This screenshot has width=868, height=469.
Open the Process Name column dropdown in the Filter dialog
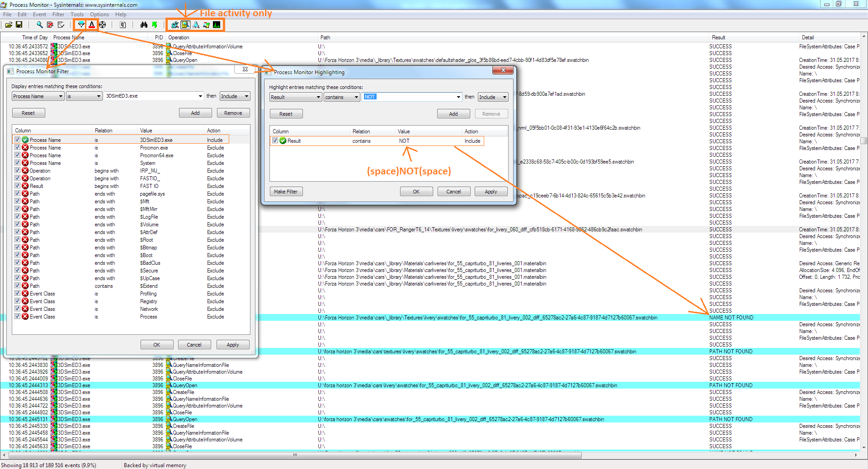click(x=61, y=96)
